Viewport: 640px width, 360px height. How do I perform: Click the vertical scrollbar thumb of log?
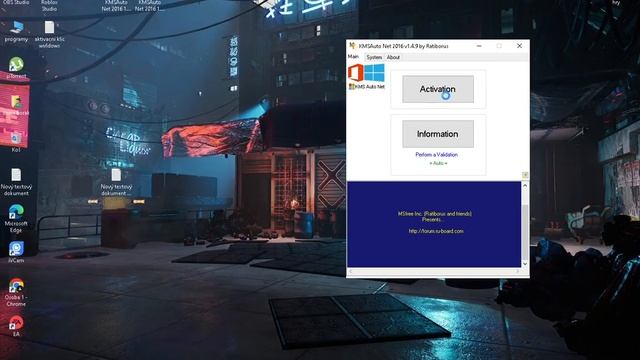(x=525, y=231)
